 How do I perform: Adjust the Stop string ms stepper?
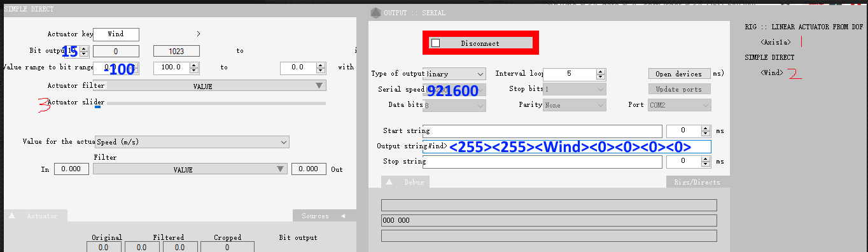tap(705, 162)
